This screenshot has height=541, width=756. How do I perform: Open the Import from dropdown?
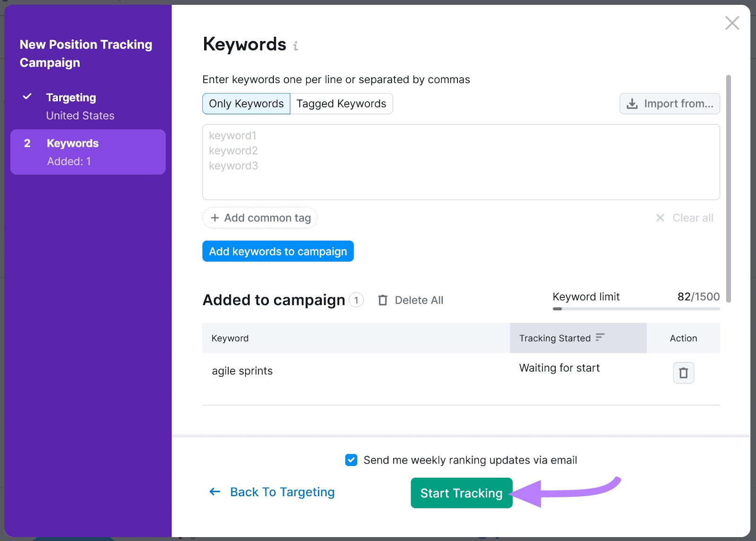click(x=670, y=104)
